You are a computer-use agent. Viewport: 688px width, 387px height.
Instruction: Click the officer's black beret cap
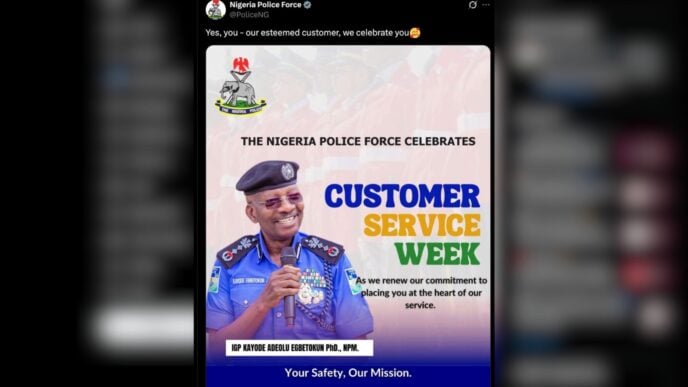pos(268,176)
